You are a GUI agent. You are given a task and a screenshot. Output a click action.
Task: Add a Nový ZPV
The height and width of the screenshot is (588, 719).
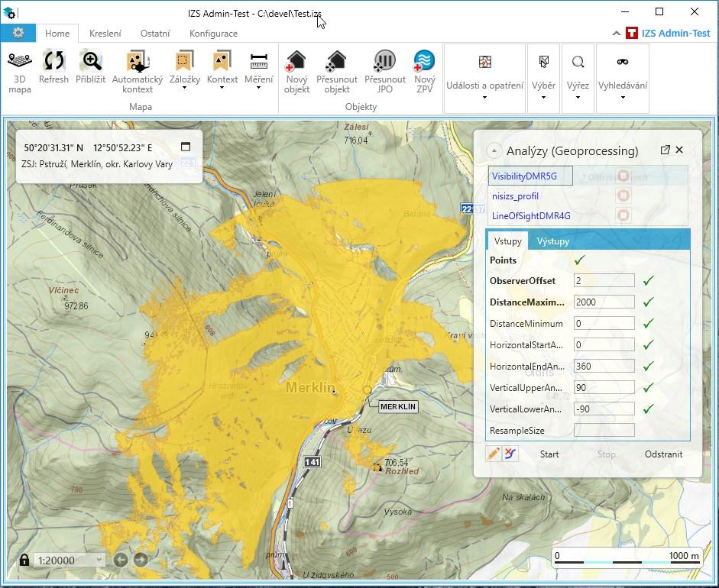pyautogui.click(x=425, y=72)
